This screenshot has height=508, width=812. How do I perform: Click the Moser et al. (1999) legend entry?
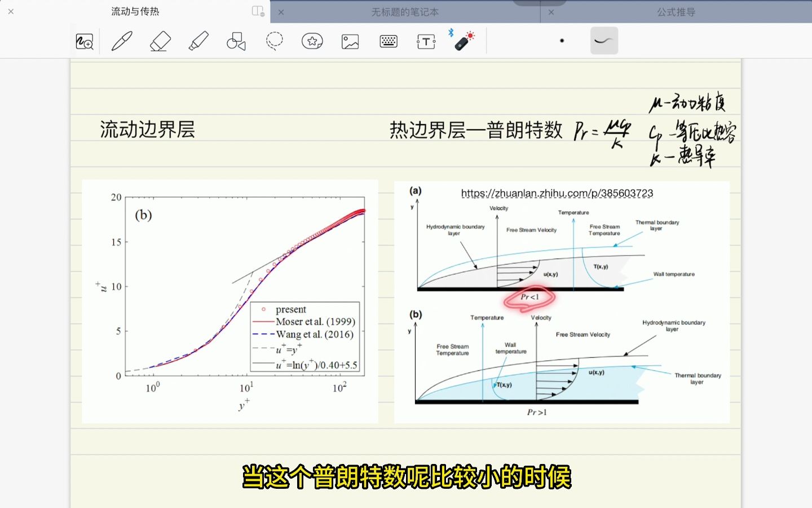click(304, 322)
